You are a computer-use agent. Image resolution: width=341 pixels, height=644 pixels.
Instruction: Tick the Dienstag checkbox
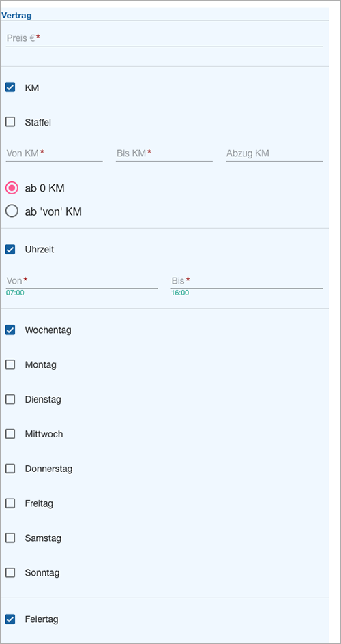pos(10,399)
